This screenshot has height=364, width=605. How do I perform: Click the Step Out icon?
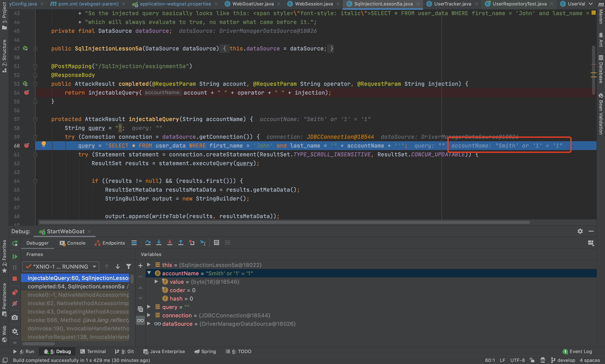181,243
